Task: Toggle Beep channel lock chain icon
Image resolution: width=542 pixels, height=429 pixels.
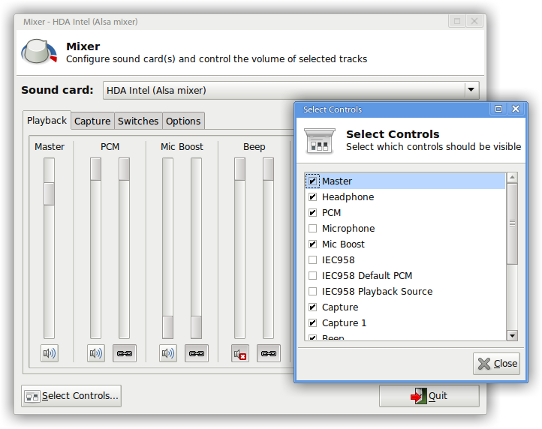Action: click(269, 353)
